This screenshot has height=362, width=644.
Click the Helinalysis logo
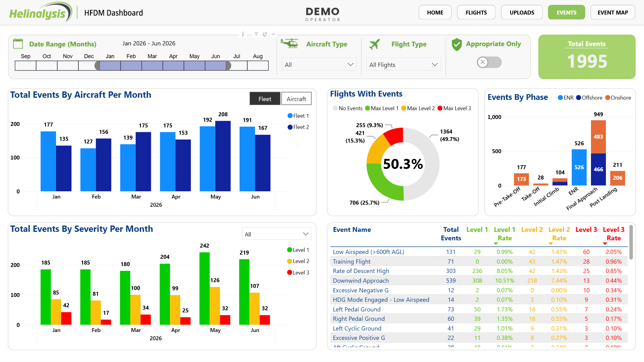coord(40,12)
